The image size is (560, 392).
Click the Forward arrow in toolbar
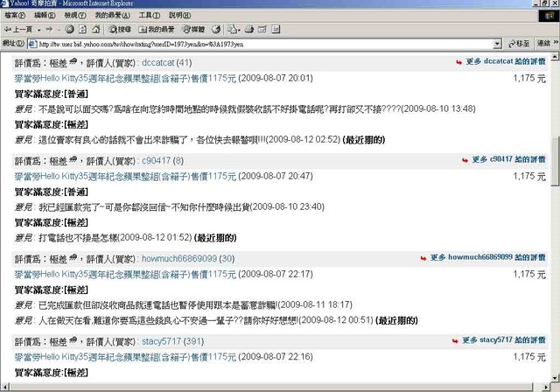49,30
